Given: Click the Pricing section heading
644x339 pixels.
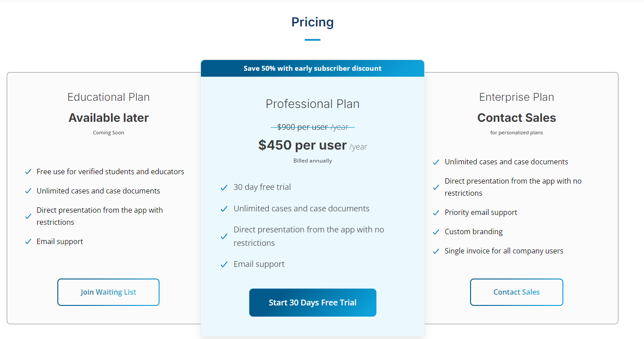Looking at the screenshot, I should coord(312,22).
